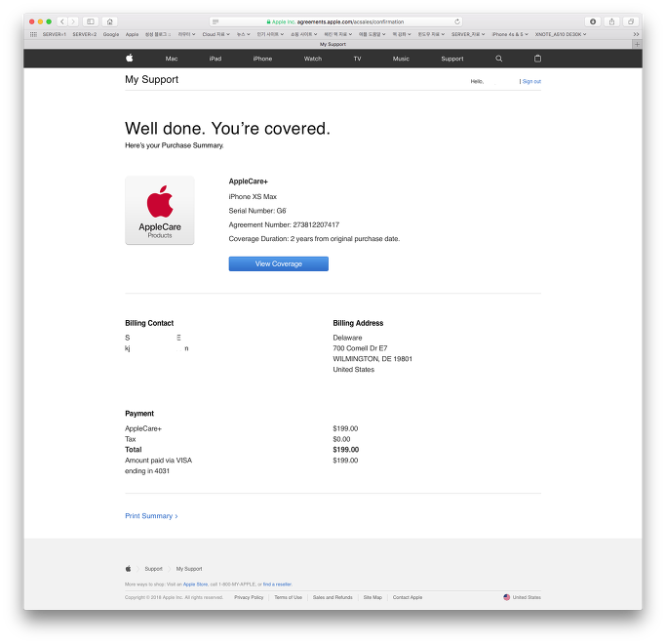Open the Share menu
The height and width of the screenshot is (644, 666).
tap(611, 21)
